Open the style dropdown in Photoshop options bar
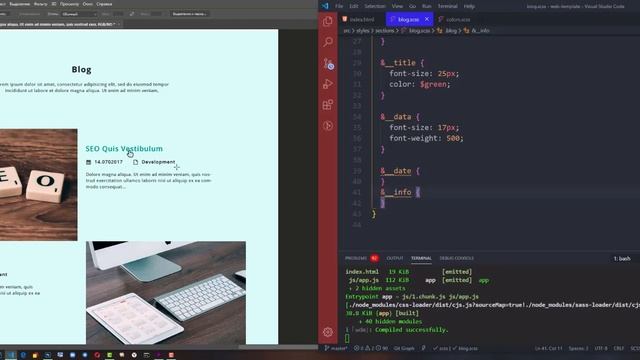 click(80, 14)
